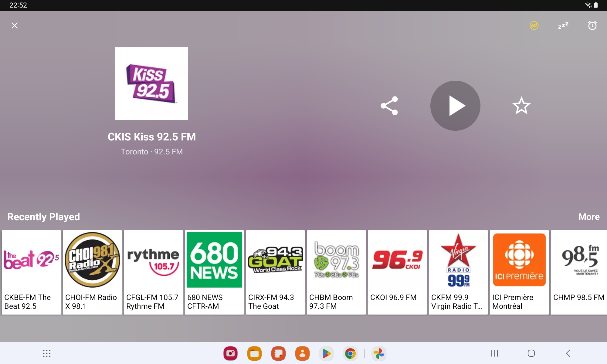Open the app drawer grid icon
Image resolution: width=607 pixels, height=364 pixels.
click(46, 353)
